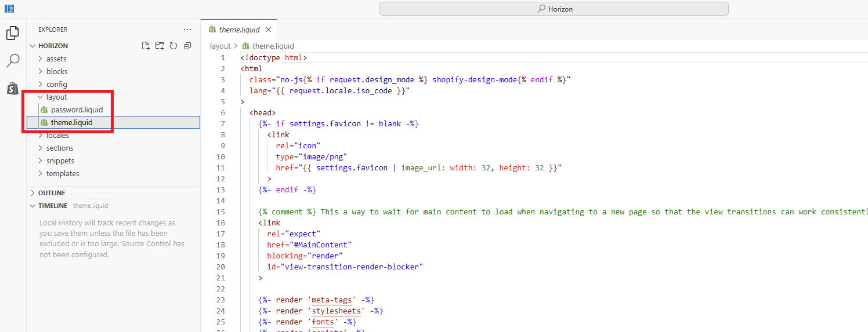868x332 pixels.
Task: Open the Shopify extension in activity bar
Action: [13, 88]
